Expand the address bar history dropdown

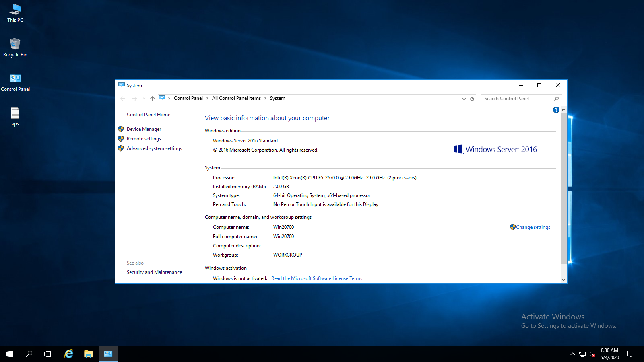tap(464, 99)
